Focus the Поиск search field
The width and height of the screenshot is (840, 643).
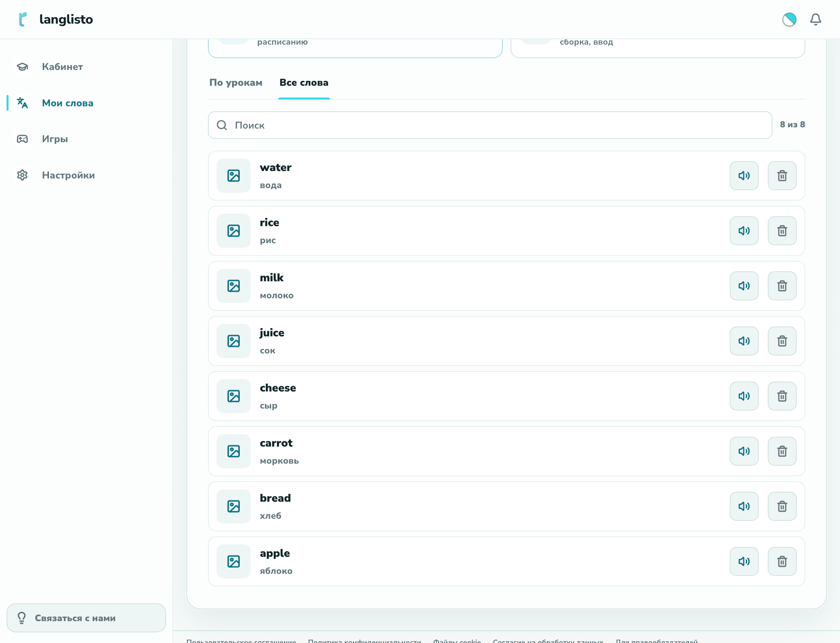pyautogui.click(x=490, y=125)
